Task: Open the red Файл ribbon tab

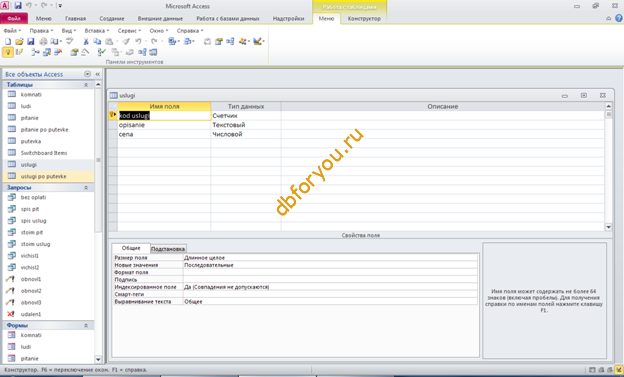Action: click(14, 19)
